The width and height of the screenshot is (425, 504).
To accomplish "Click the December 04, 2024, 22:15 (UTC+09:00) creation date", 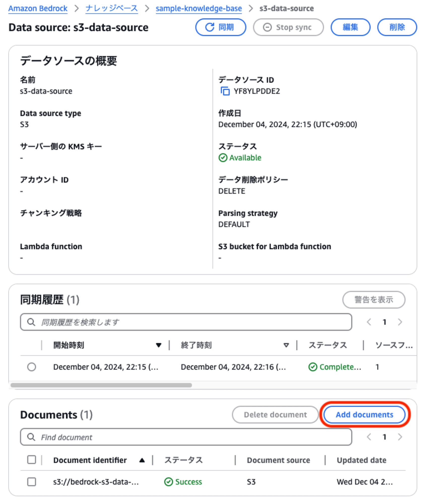I will [x=287, y=124].
